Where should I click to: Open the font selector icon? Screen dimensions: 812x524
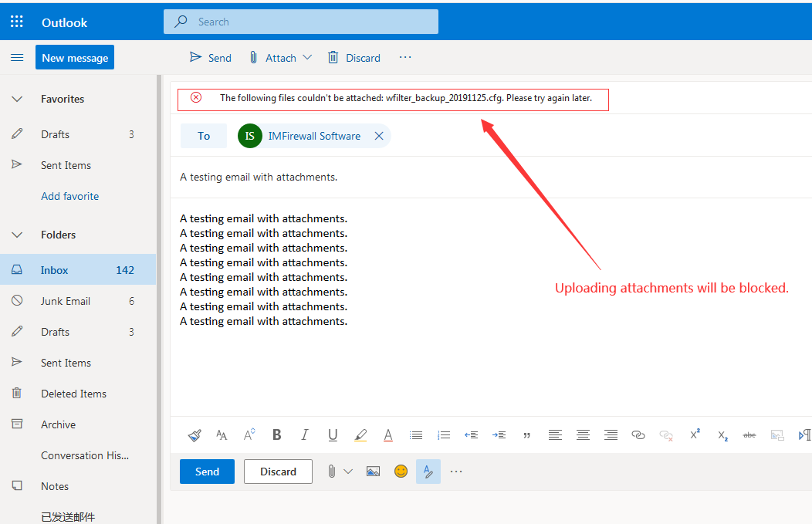coord(222,435)
